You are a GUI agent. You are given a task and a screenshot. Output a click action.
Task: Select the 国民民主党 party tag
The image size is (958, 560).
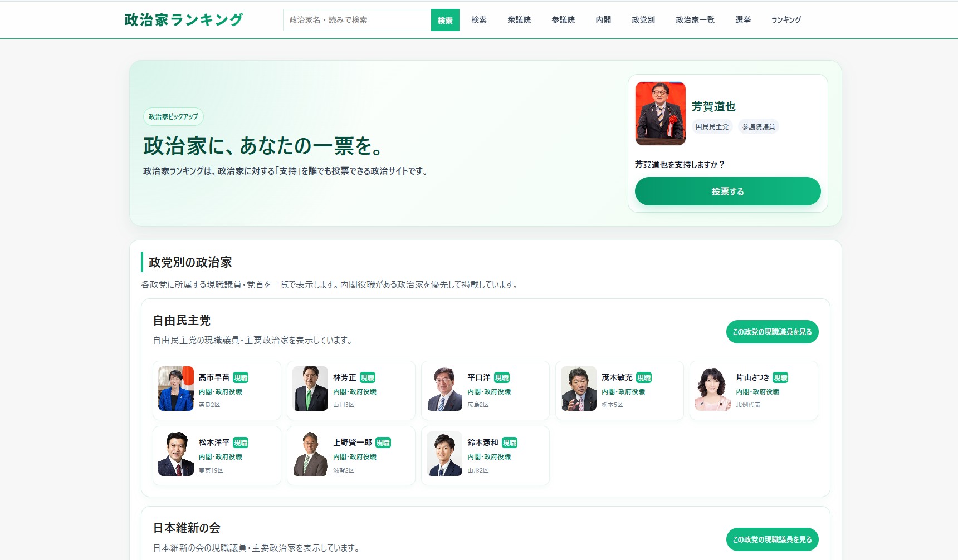[712, 127]
